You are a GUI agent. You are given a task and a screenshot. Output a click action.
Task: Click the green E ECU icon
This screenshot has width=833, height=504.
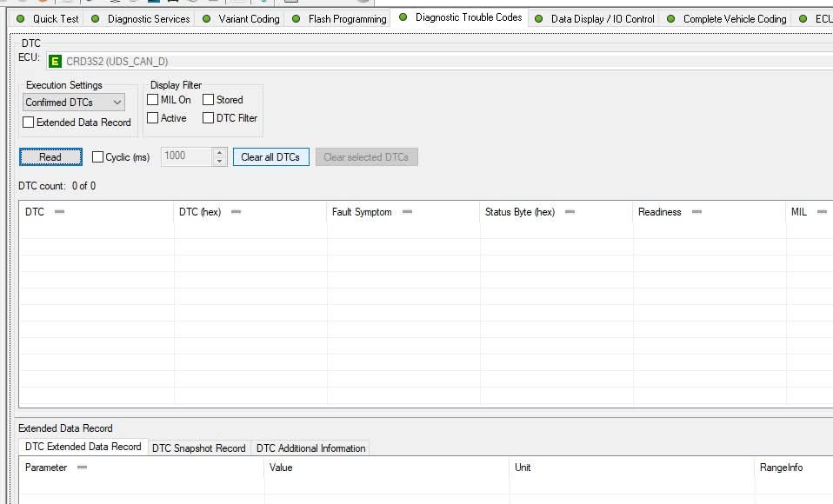pyautogui.click(x=55, y=62)
